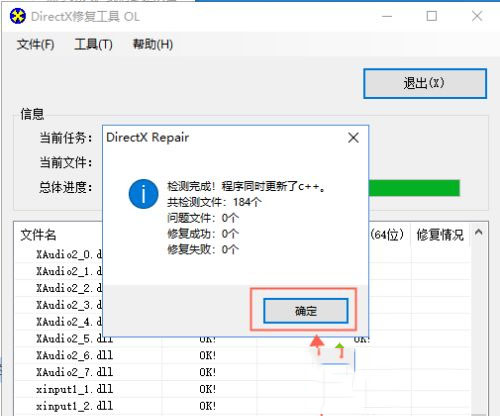Select the XAudio2_3 file row
This screenshot has width=500, height=416.
point(69,305)
